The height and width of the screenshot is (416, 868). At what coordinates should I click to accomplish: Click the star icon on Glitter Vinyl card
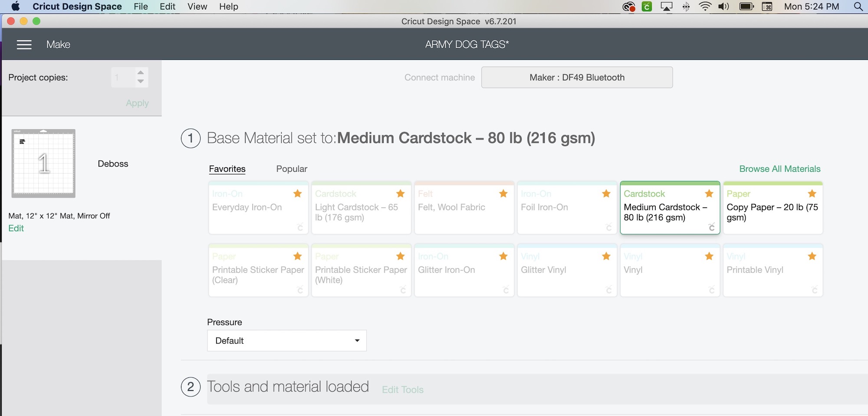[x=606, y=256]
